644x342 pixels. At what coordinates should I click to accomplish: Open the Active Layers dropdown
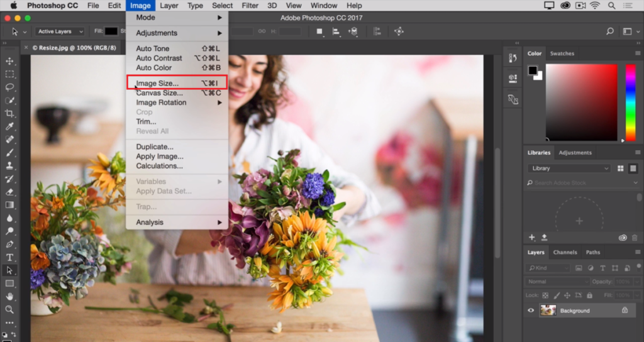60,31
